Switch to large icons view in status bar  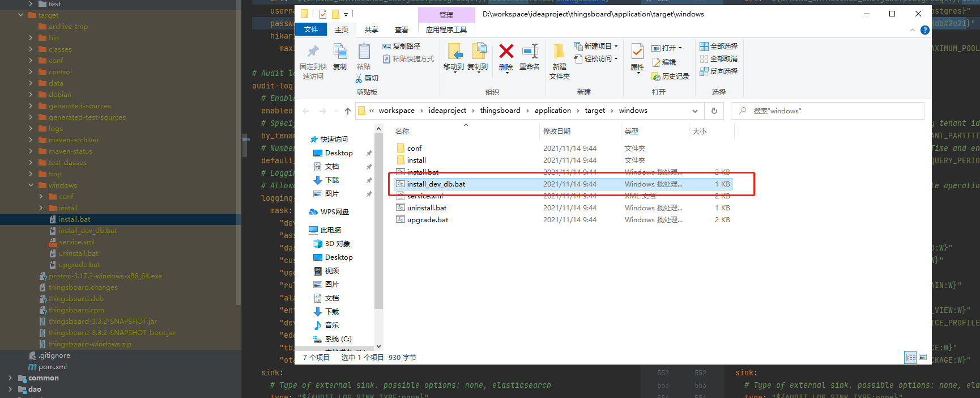[x=923, y=357]
